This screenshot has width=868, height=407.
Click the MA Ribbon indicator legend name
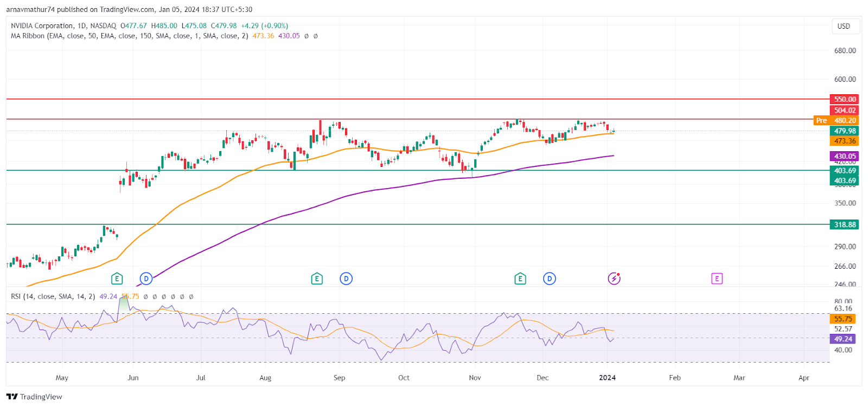pyautogui.click(x=130, y=36)
